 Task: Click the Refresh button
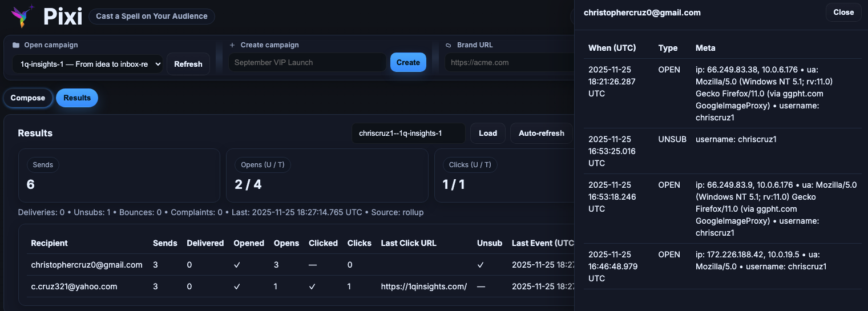click(x=188, y=64)
